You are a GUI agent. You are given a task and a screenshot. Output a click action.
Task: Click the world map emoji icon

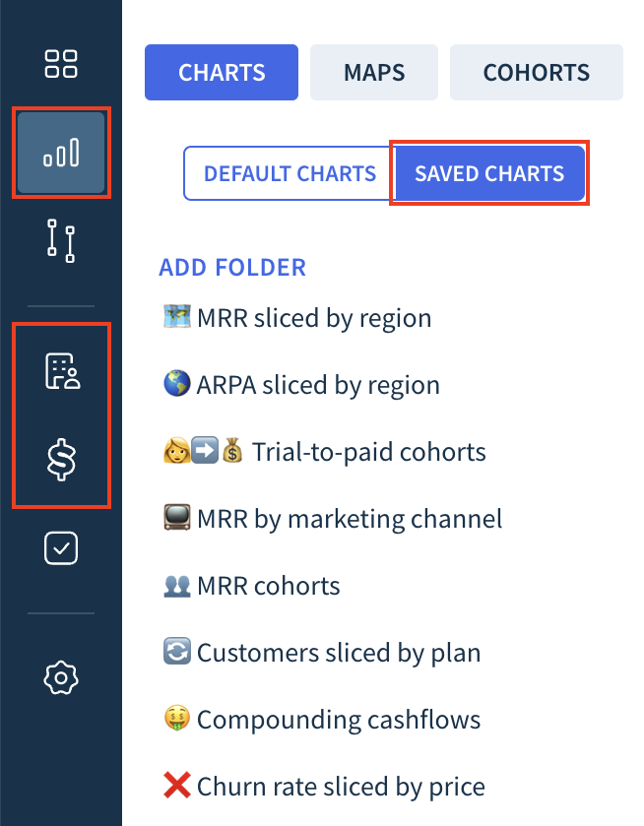177,317
